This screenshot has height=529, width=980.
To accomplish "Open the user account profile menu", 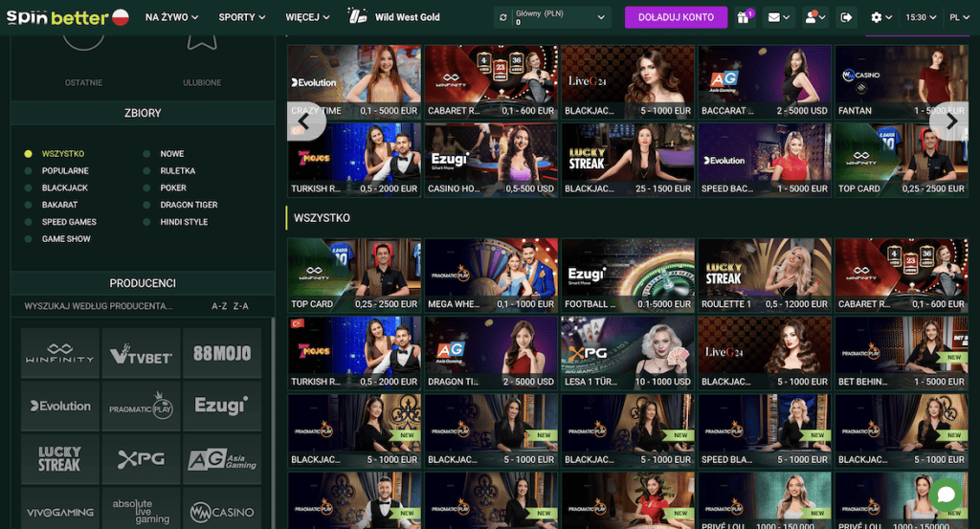I will pyautogui.click(x=815, y=17).
